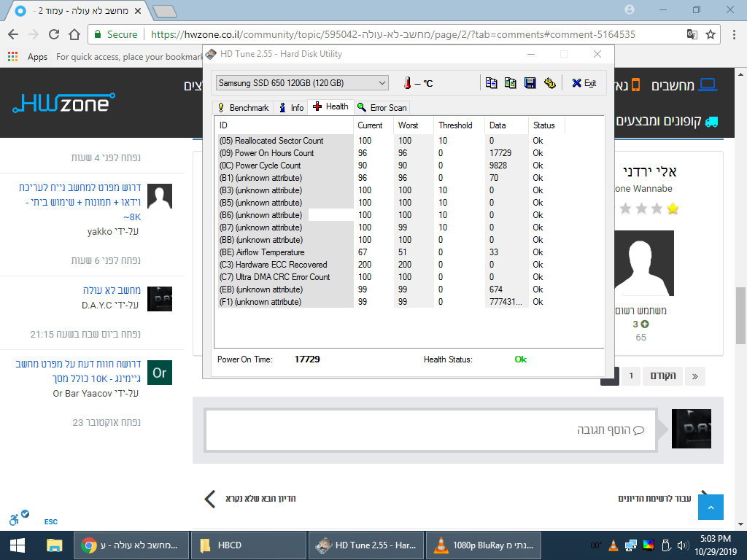Image resolution: width=747 pixels, height=560 pixels.
Task: Open HD Tune options wrench icon
Action: click(550, 83)
